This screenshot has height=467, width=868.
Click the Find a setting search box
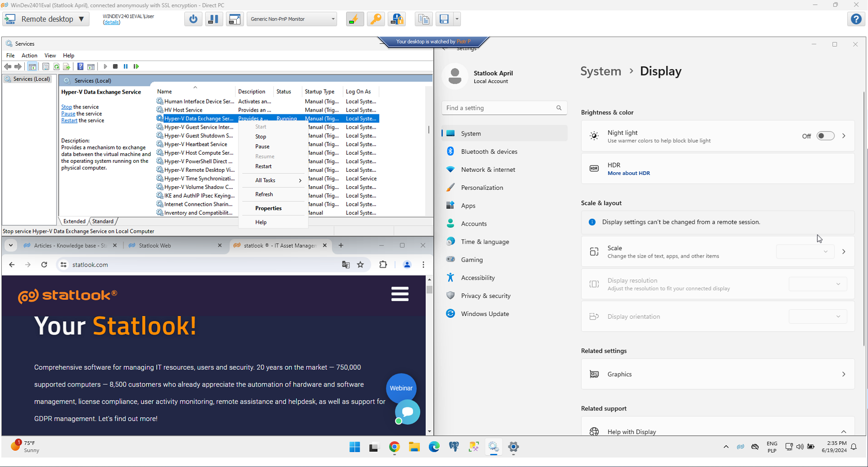tap(500, 108)
